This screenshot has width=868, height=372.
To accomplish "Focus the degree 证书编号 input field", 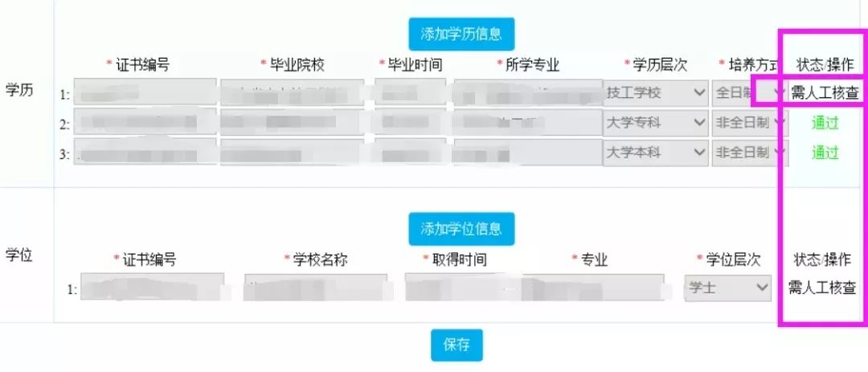I will click(x=152, y=287).
